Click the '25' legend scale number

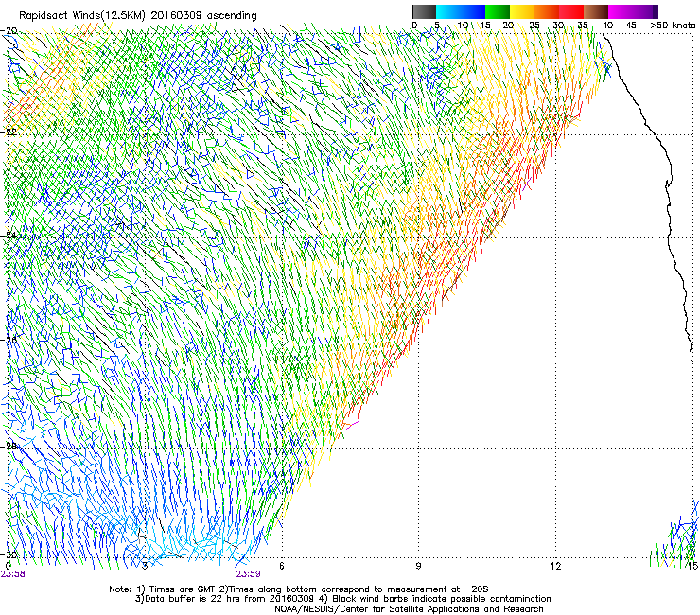click(x=534, y=26)
